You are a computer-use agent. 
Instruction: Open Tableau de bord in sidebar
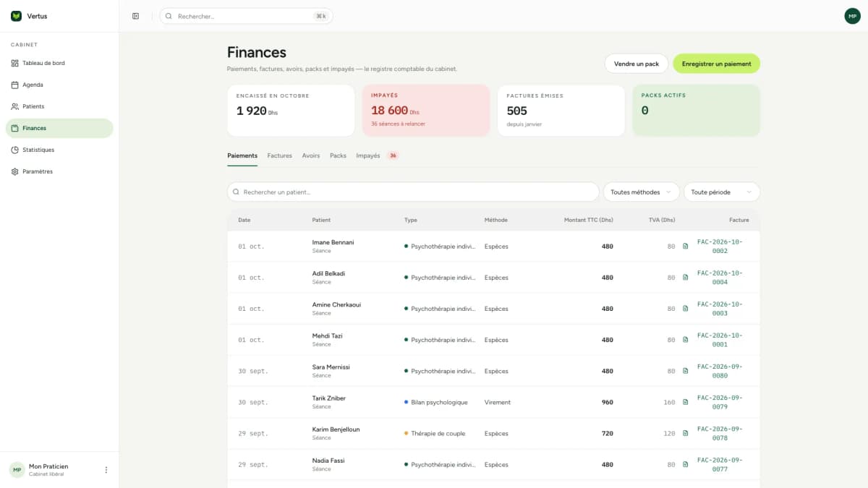pyautogui.click(x=59, y=63)
